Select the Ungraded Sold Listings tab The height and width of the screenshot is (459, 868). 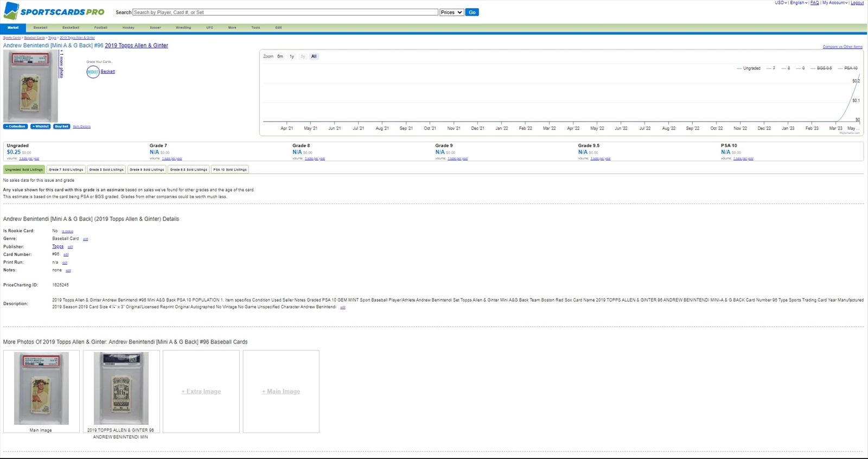(24, 169)
